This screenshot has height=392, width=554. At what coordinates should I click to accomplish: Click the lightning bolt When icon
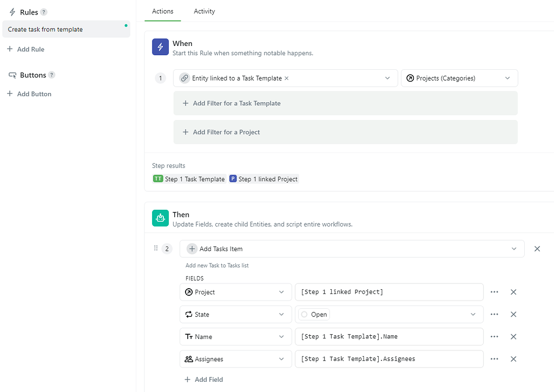[160, 48]
